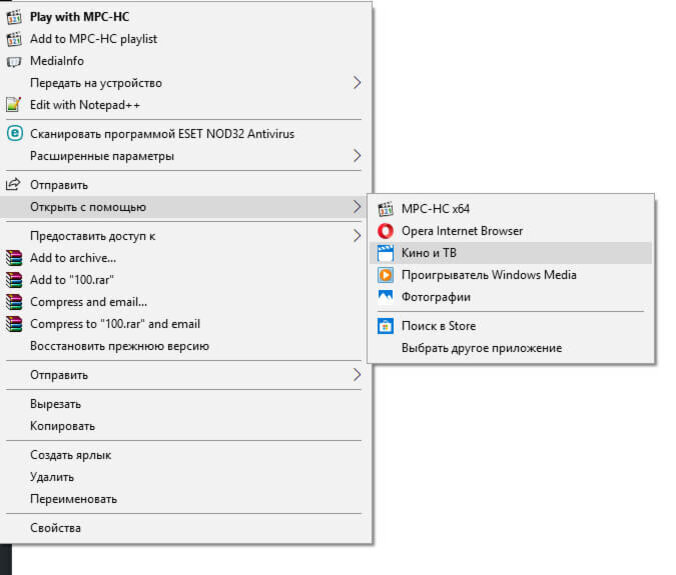Screen dimensions: 676x575
Task: Click icon next to Add to MPC-HC playlist
Action: pyautogui.click(x=14, y=39)
